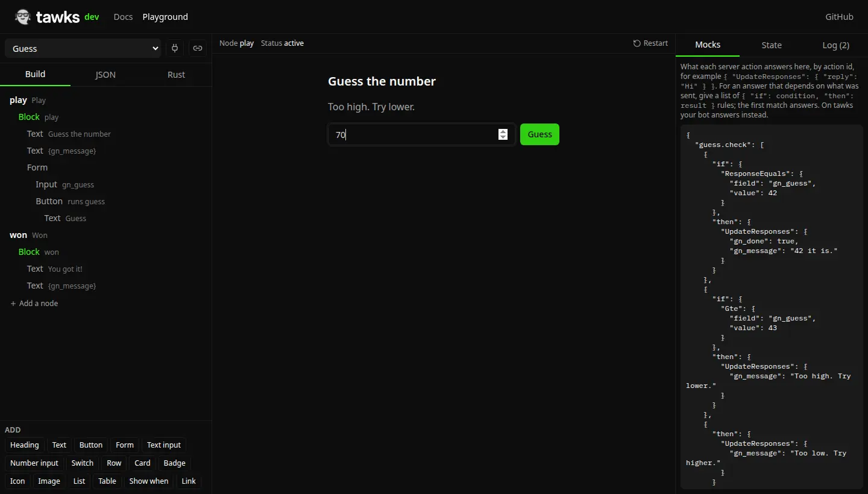Image resolution: width=868 pixels, height=494 pixels.
Task: Click the plug connect icon beside Guess dropdown
Action: pyautogui.click(x=175, y=48)
